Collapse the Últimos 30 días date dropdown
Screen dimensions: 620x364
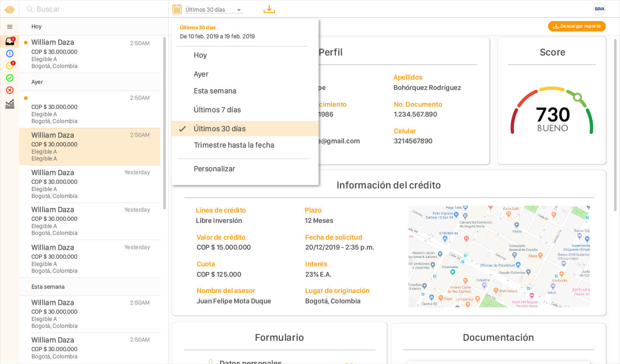pyautogui.click(x=214, y=9)
